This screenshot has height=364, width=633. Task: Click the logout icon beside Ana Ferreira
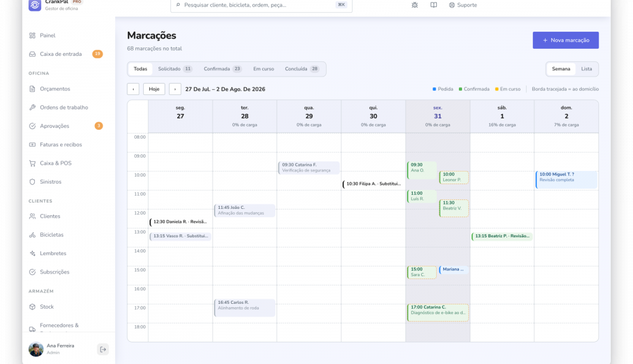click(x=103, y=349)
